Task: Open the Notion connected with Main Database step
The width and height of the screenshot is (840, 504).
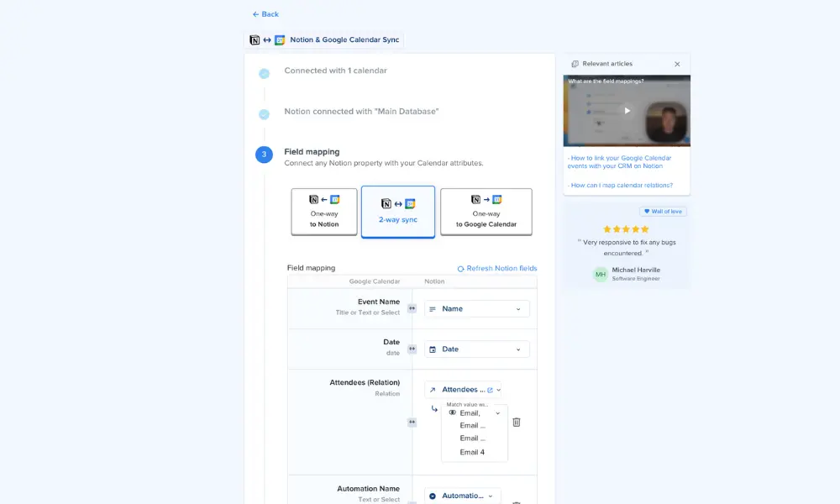Action: point(361,112)
